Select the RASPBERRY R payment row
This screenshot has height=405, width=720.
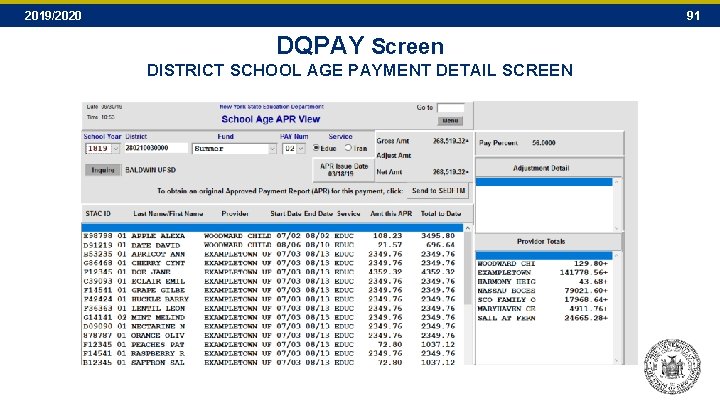click(x=270, y=353)
